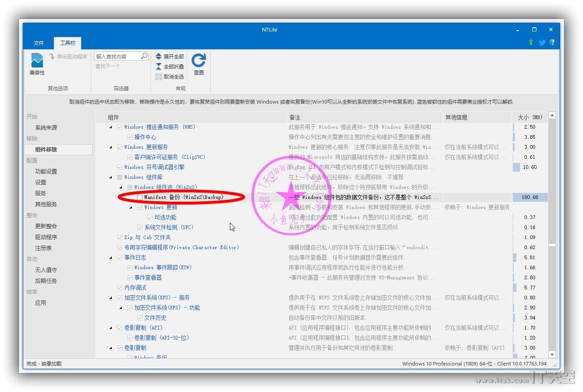The image size is (583, 392).
Task: Click the Windows 10 Professional (1809) status text
Action: point(474,364)
